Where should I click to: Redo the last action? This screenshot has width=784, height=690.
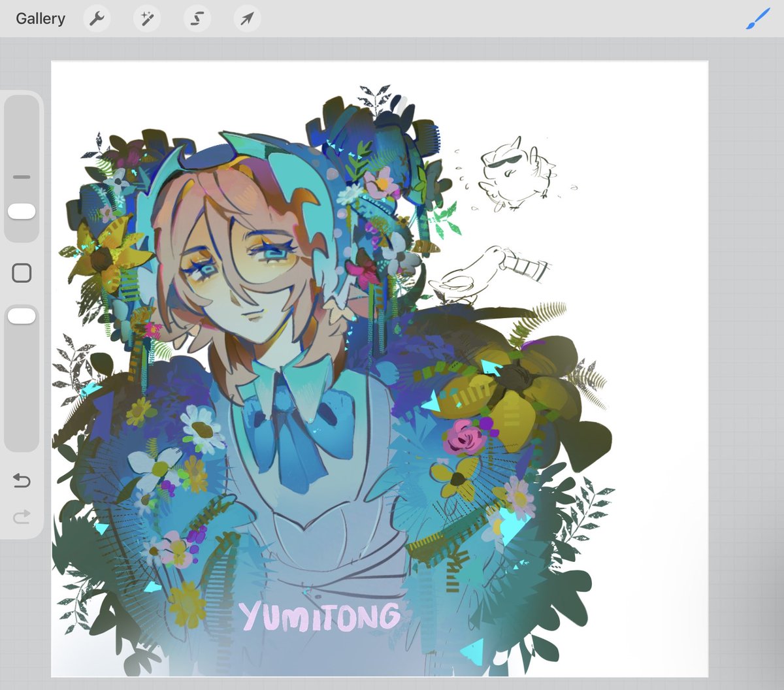pos(22,517)
